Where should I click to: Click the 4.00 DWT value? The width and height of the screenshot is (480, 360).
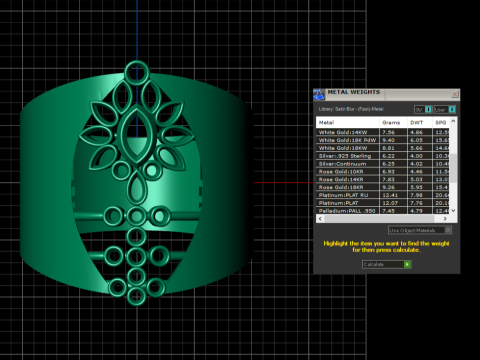tap(417, 156)
